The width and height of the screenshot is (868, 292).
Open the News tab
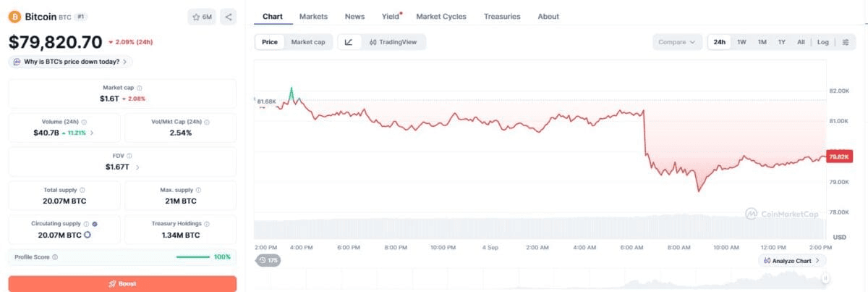pos(354,16)
